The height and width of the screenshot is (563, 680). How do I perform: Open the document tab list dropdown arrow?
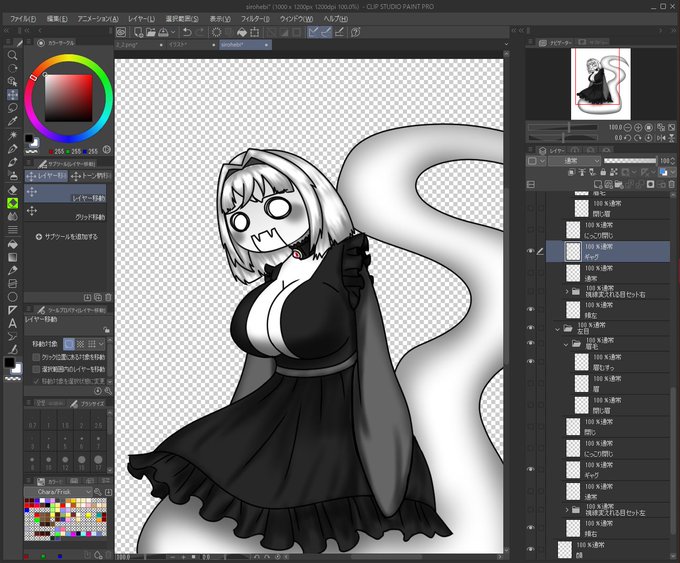tap(506, 44)
